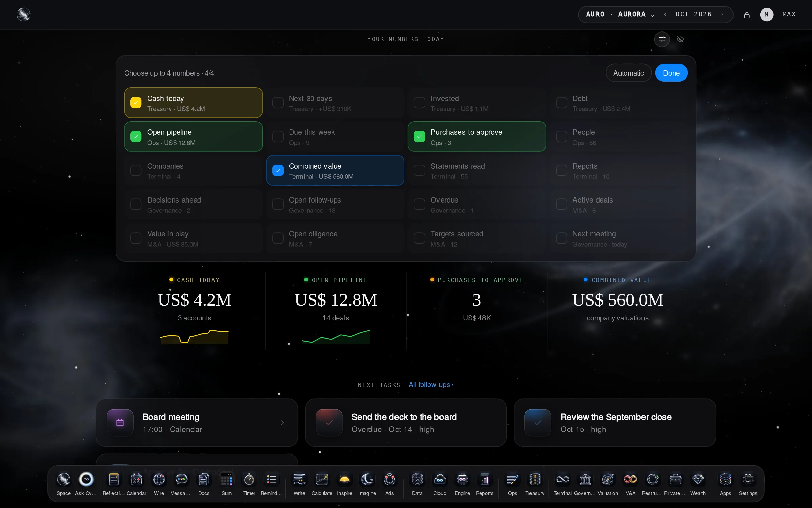Open the Cloud dock icon
The height and width of the screenshot is (508, 812).
[x=439, y=484]
